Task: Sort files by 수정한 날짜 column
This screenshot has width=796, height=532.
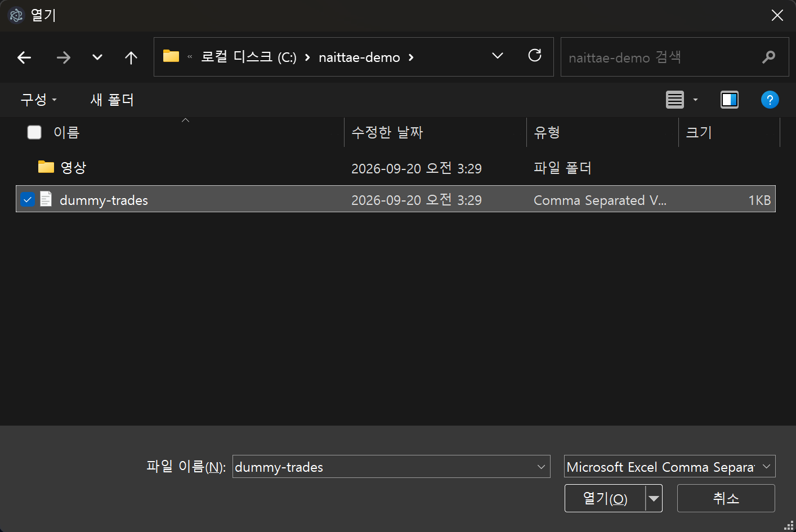Action: click(x=387, y=132)
